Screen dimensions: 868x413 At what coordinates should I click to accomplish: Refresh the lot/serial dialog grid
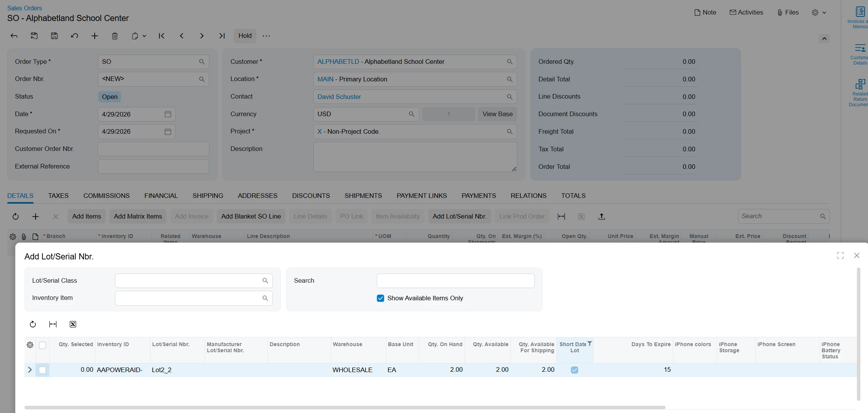33,324
